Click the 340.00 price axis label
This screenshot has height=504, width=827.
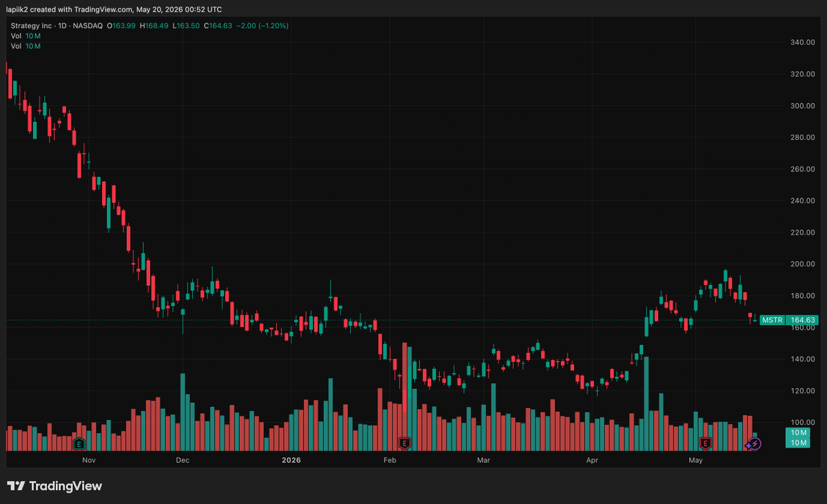tap(802, 43)
